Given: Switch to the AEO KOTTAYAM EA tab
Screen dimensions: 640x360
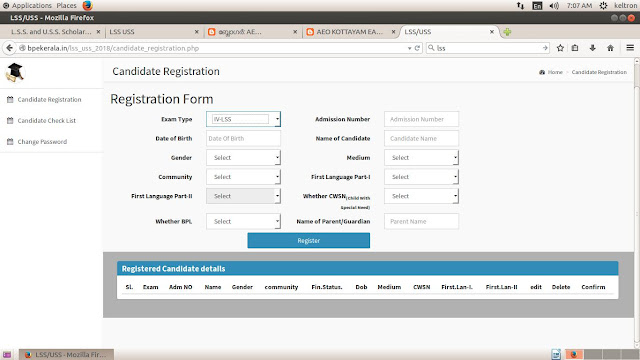Looking at the screenshot, I should tap(350, 32).
